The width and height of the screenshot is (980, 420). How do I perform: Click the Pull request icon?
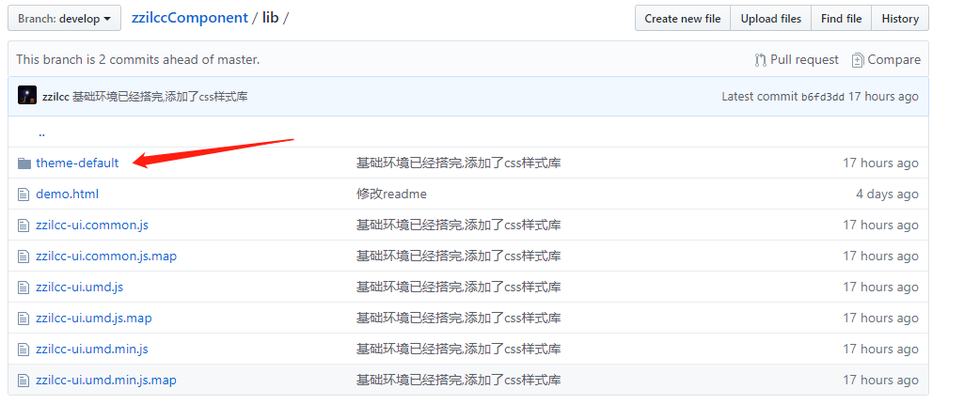coord(760,60)
